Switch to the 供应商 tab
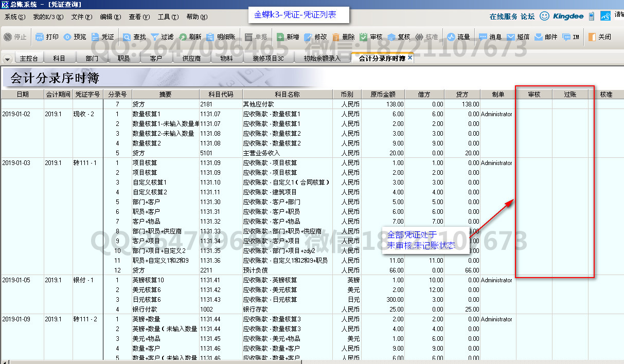The image size is (624, 364). point(191,59)
